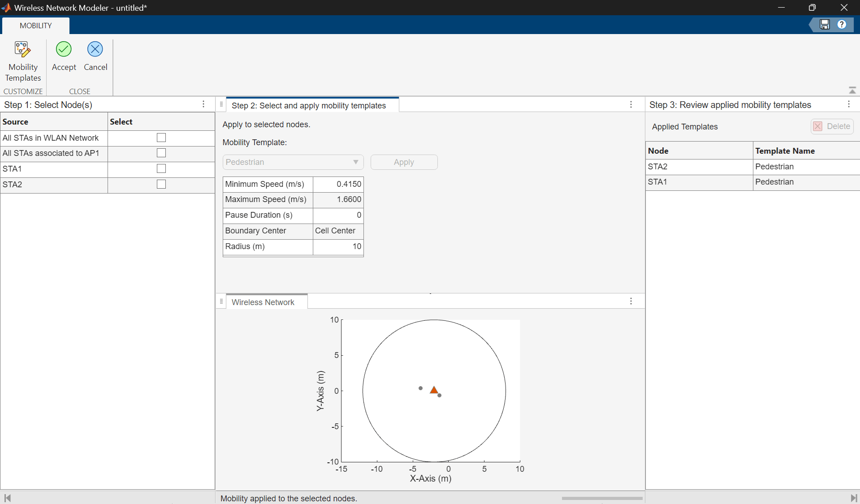This screenshot has height=504, width=860.
Task: Open Step 2 panel actions menu
Action: 631,105
